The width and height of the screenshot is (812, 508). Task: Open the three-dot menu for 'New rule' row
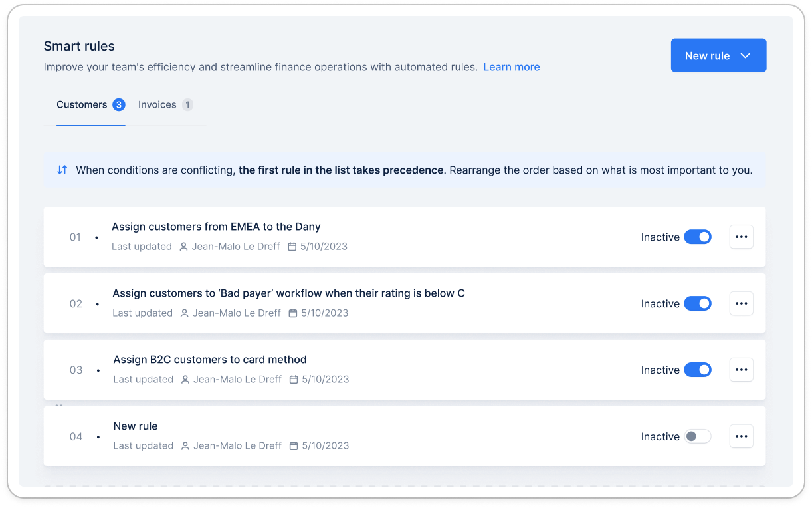pyautogui.click(x=741, y=436)
